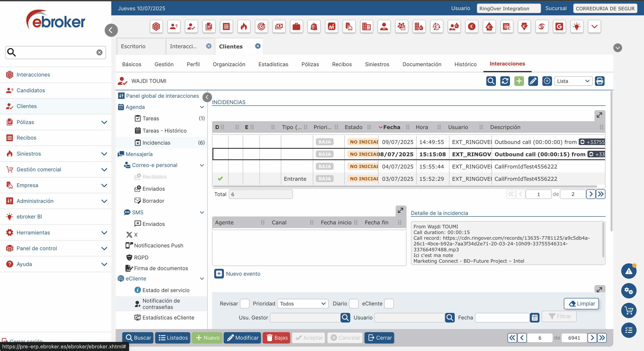Click the pencil edit icon in interactions toolbar
This screenshot has height=351, width=644.
tap(533, 81)
